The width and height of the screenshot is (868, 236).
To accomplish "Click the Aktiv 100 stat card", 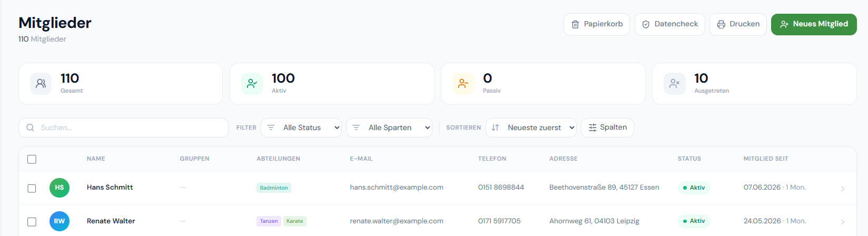I will [x=332, y=84].
